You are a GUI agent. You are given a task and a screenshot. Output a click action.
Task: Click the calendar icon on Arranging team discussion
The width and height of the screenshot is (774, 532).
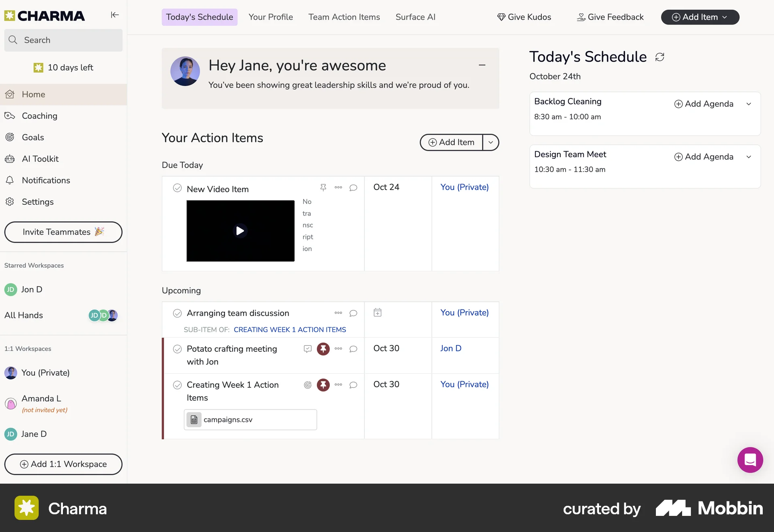pos(377,312)
